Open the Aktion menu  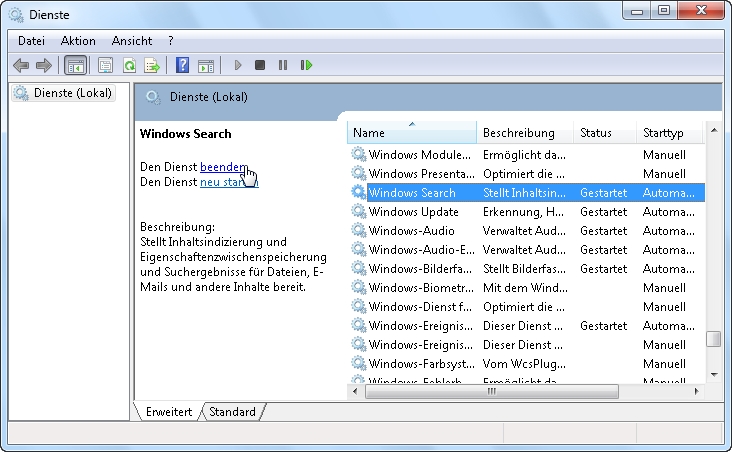[78, 41]
